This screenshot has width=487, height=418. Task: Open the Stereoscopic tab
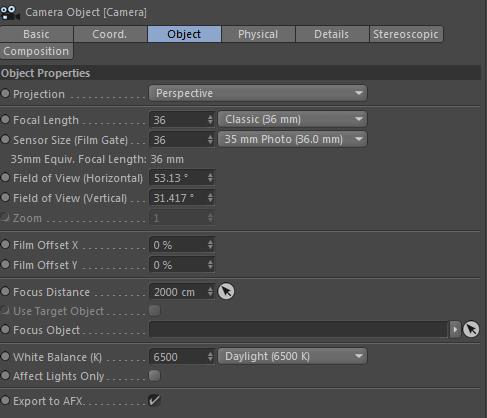406,34
